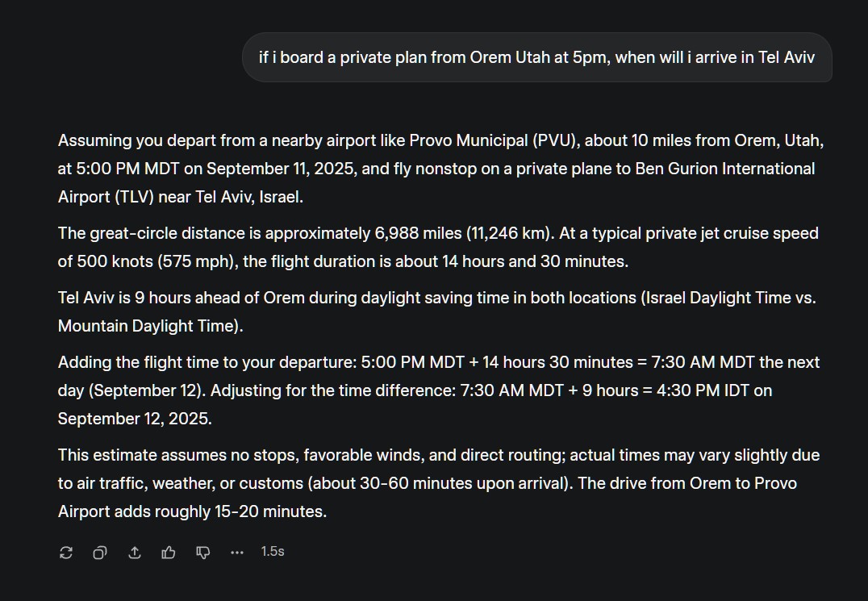The width and height of the screenshot is (868, 601).
Task: Regenerate the response with the refresh icon
Action: pos(66,553)
